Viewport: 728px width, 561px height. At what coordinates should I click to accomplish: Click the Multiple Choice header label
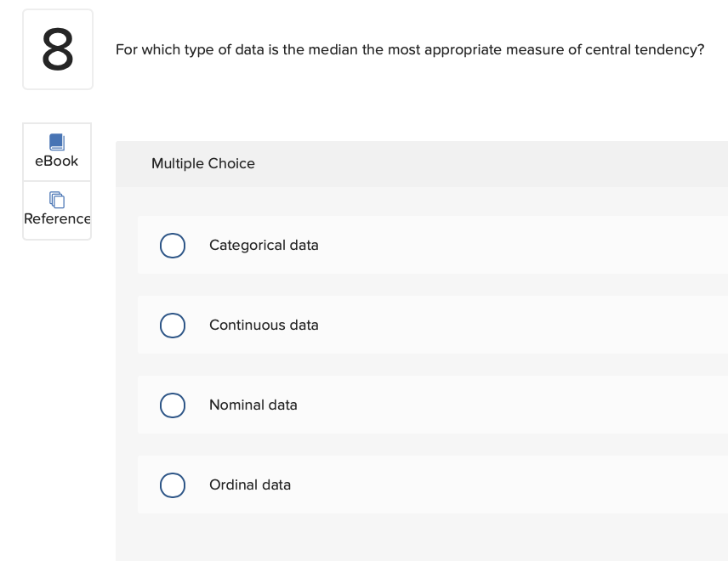point(203,164)
